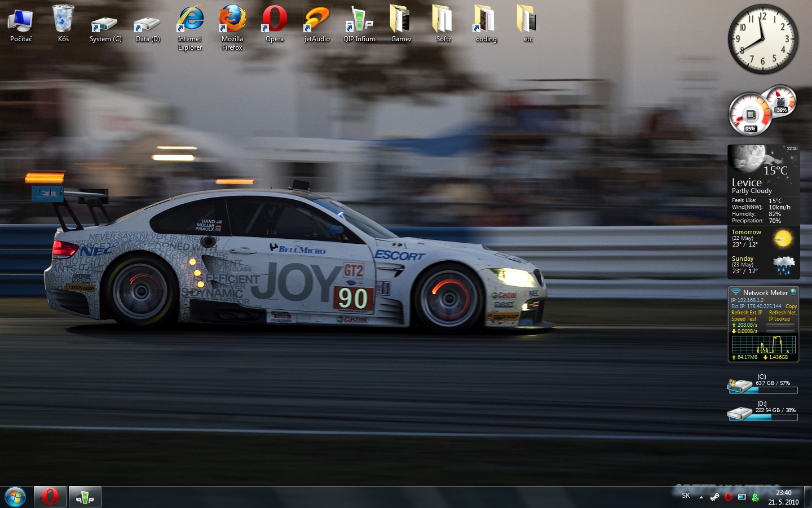Open the Windows Start menu orb
This screenshot has height=508, width=812.
tap(15, 497)
